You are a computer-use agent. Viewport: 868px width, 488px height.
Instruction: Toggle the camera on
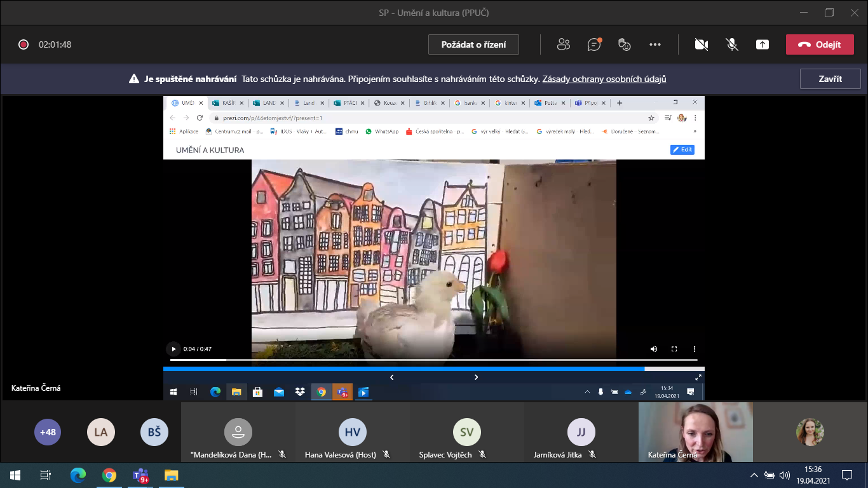pyautogui.click(x=701, y=44)
